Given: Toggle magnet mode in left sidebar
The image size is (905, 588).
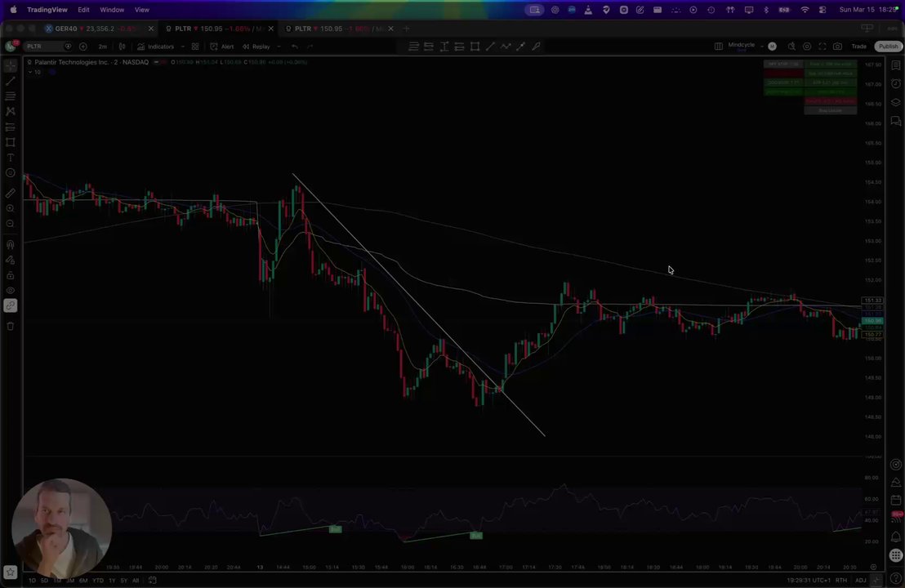Looking at the screenshot, I should pyautogui.click(x=11, y=245).
